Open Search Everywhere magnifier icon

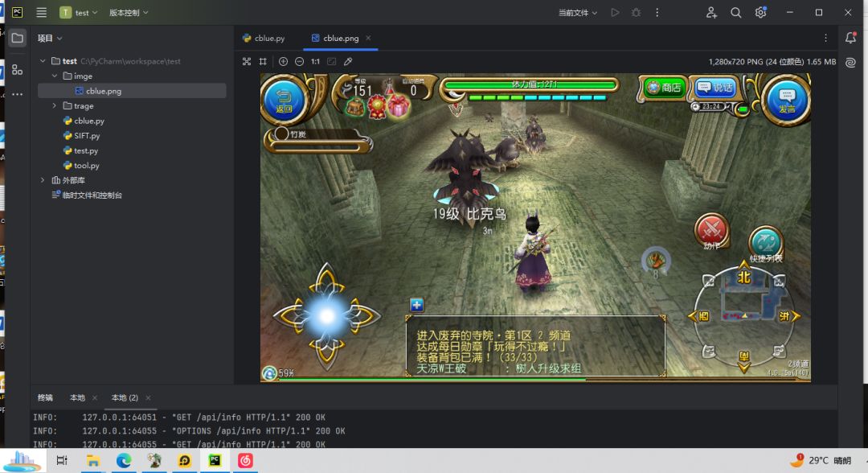click(x=735, y=12)
